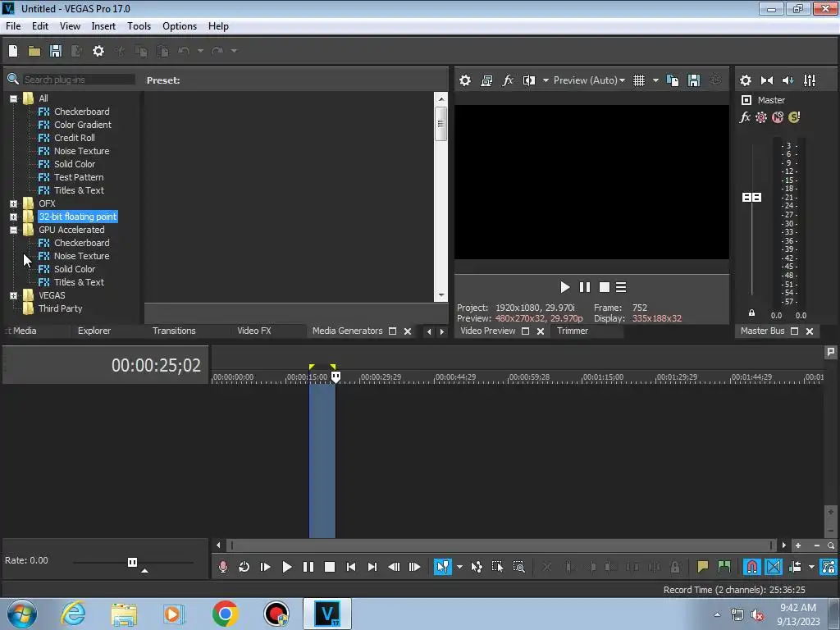Toggle preview overlays grid icon
The width and height of the screenshot is (840, 630).
pyautogui.click(x=638, y=80)
